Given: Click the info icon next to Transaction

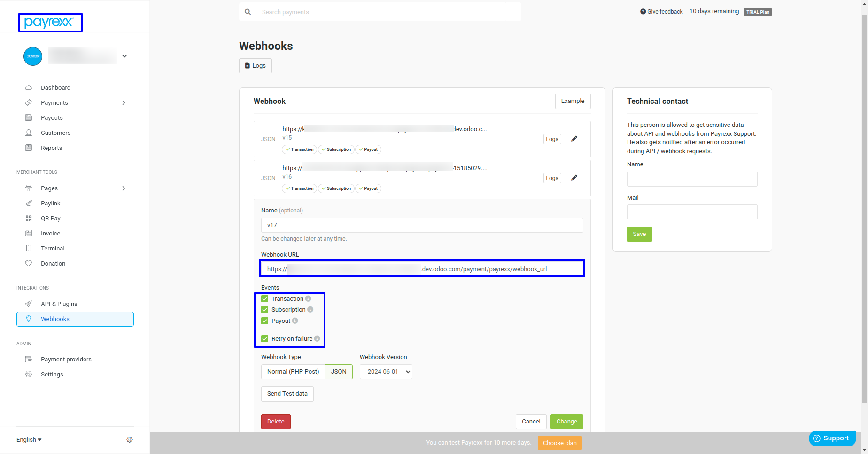Looking at the screenshot, I should [308, 299].
